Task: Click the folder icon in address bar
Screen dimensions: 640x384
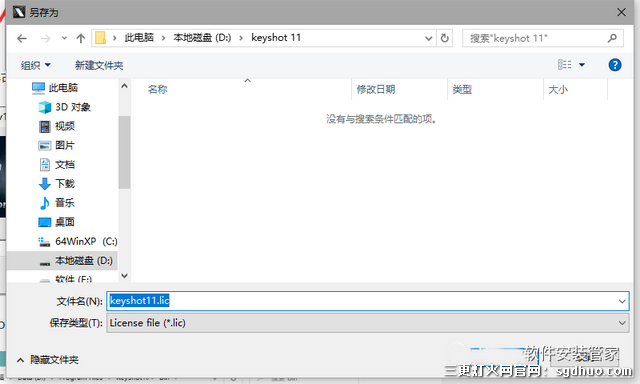Action: [x=100, y=38]
